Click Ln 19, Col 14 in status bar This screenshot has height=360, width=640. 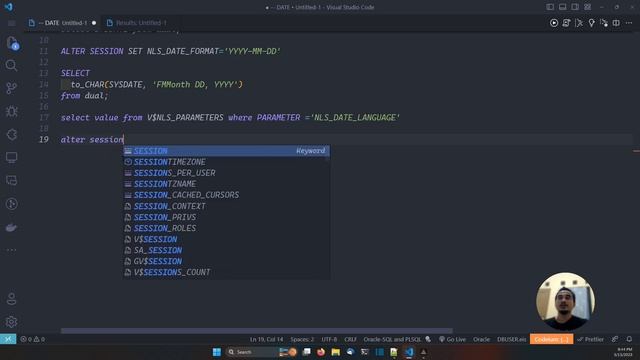(266, 339)
